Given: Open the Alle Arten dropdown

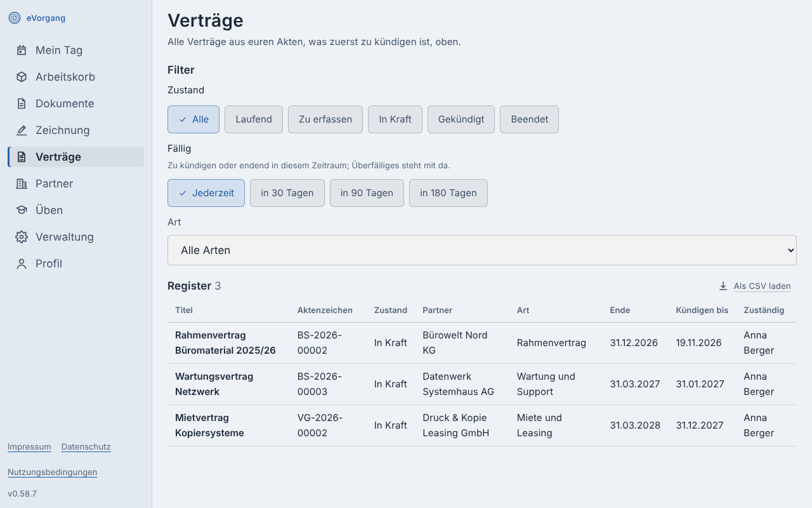Looking at the screenshot, I should (x=482, y=250).
